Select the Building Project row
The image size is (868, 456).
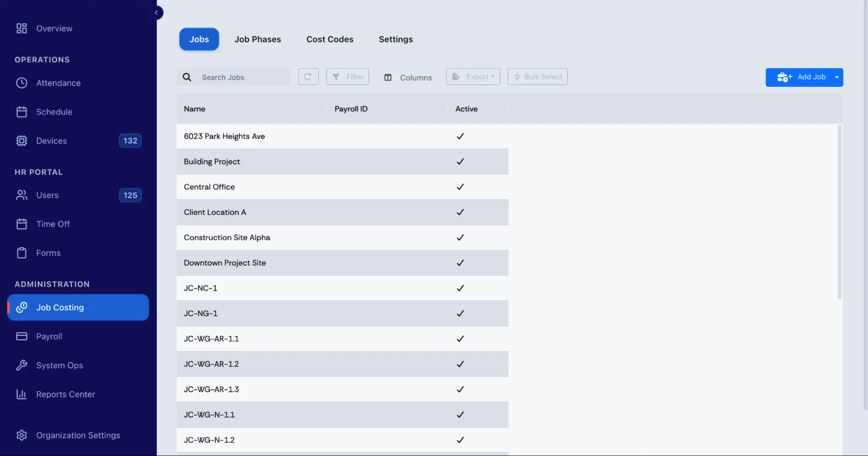tap(343, 161)
